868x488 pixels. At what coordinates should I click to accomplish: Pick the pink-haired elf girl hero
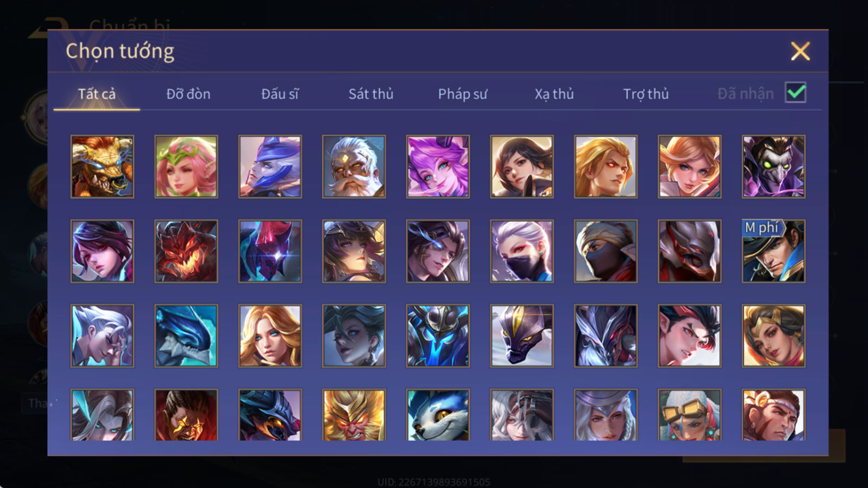tap(186, 166)
